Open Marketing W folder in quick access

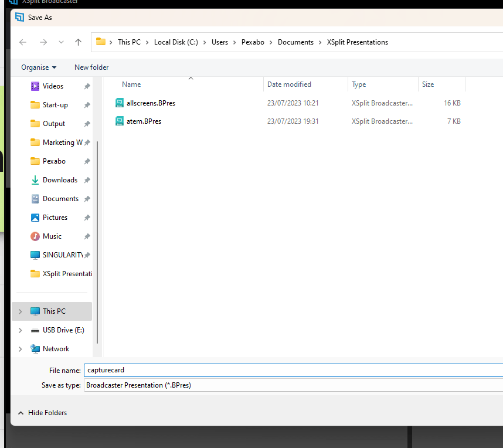[x=63, y=142]
